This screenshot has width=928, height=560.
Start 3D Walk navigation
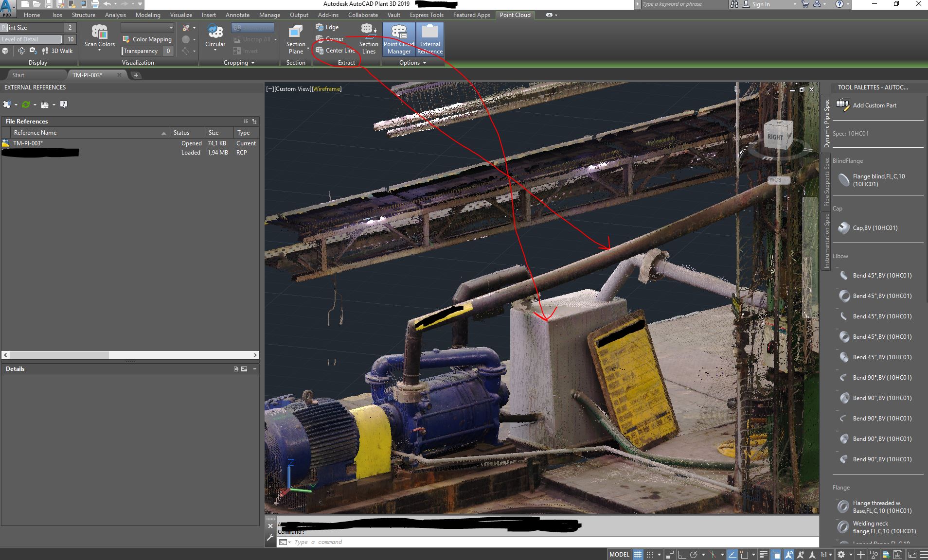coord(57,51)
